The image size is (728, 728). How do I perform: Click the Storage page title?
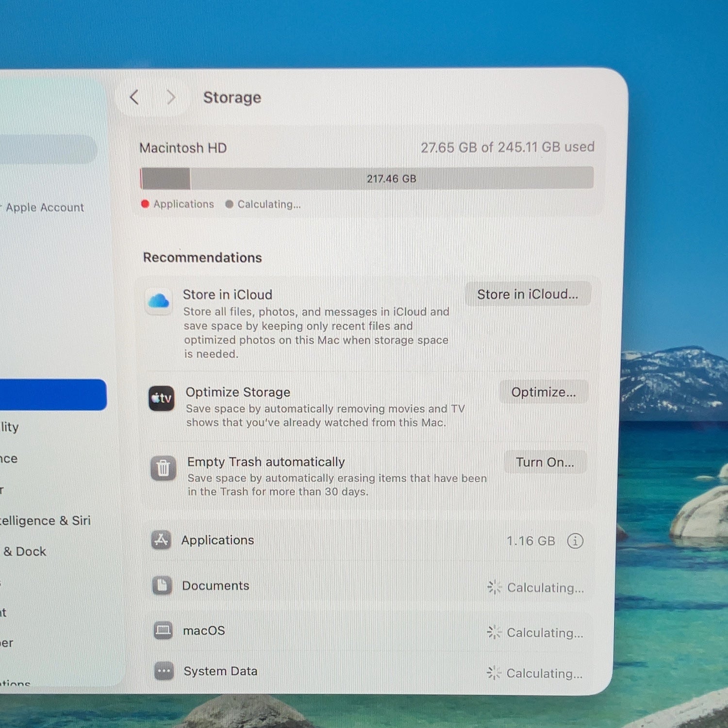(232, 98)
